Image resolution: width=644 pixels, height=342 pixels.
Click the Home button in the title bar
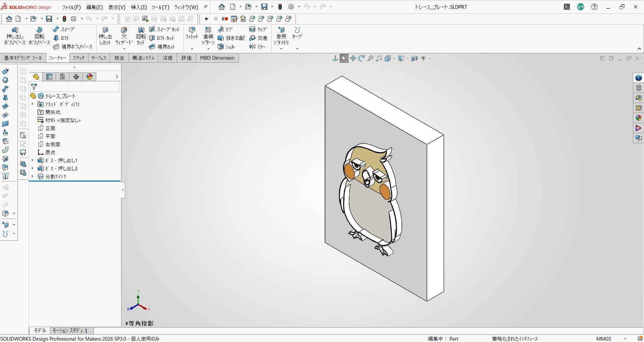coord(222,7)
